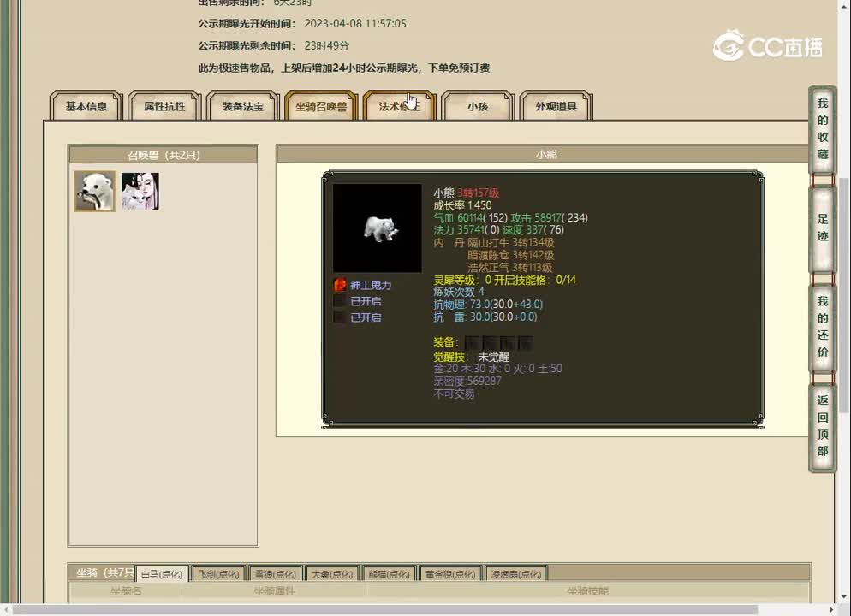Select the 黄金猊(点化) mount tab
851x616 pixels.
[x=450, y=574]
